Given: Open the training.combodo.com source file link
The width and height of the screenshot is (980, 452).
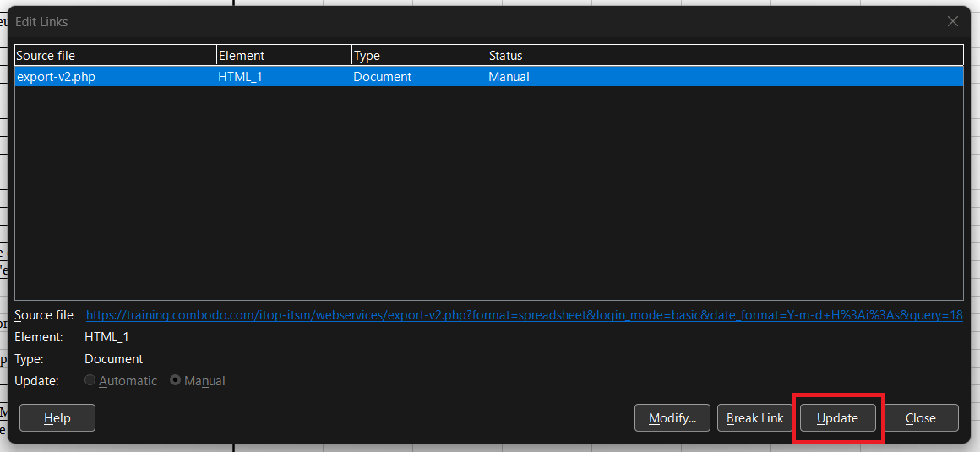Looking at the screenshot, I should tap(524, 315).
